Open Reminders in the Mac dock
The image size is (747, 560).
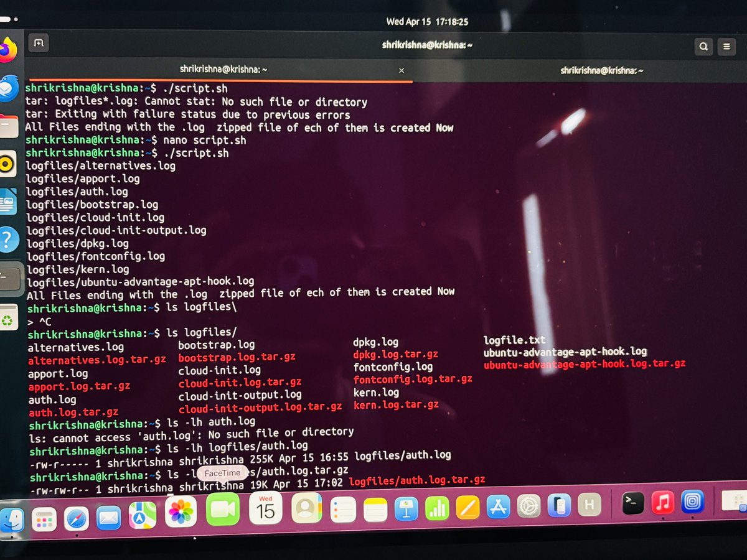pyautogui.click(x=343, y=510)
